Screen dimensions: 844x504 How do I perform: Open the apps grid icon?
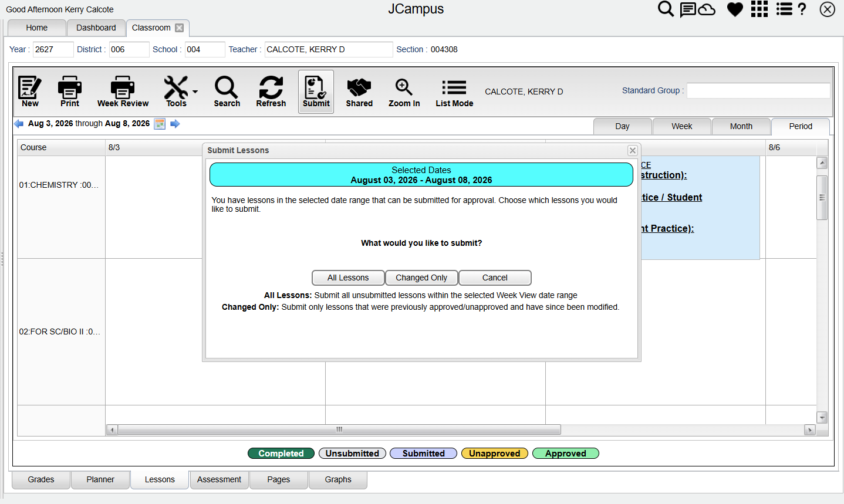759,9
